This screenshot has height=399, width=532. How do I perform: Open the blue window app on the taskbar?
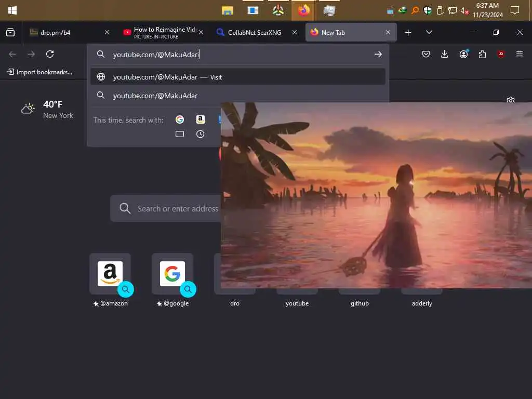point(253,10)
